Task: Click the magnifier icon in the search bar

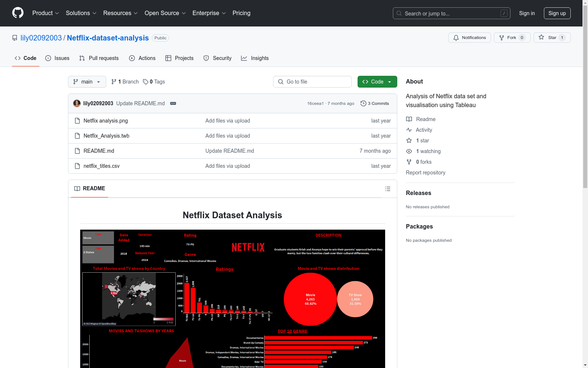Action: click(399, 13)
